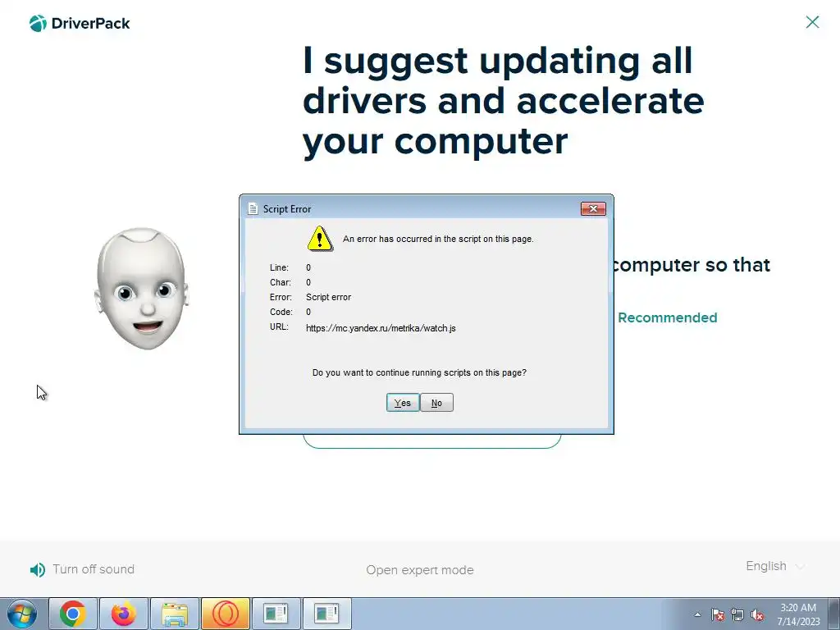The width and height of the screenshot is (840, 630).
Task: Click the network tray icon
Action: click(737, 614)
